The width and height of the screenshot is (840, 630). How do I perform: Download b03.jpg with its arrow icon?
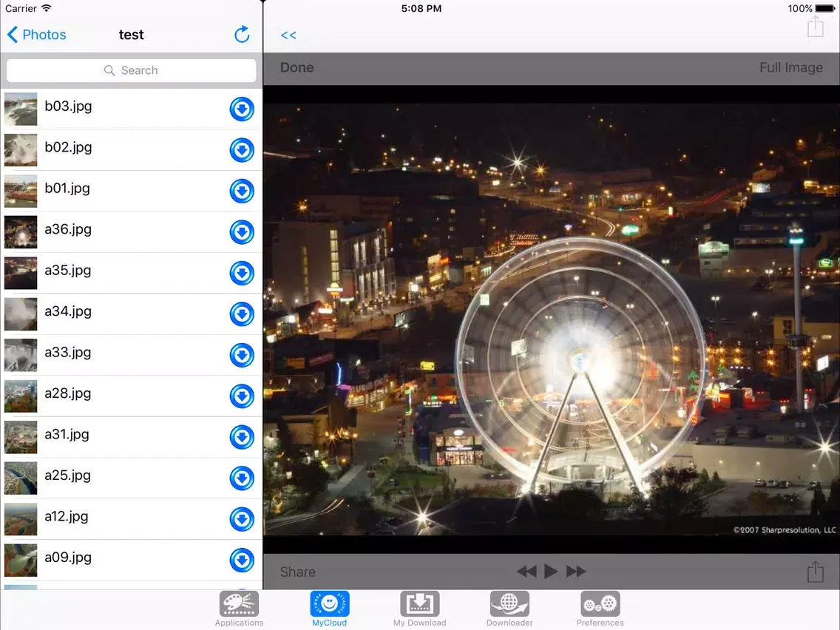(242, 109)
